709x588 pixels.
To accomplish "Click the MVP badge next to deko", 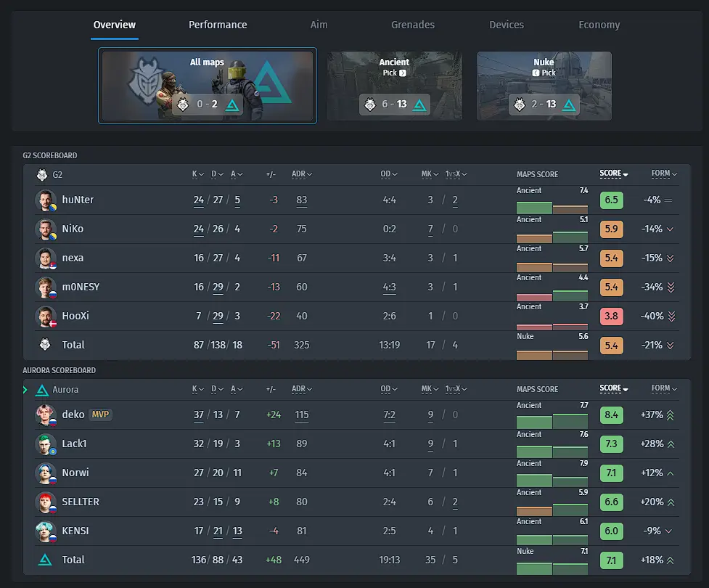I will point(100,415).
